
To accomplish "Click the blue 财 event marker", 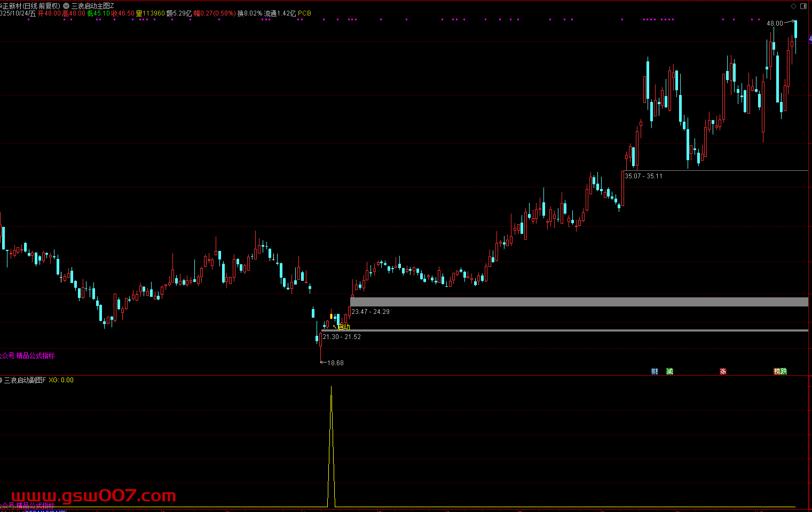I will coord(655,372).
